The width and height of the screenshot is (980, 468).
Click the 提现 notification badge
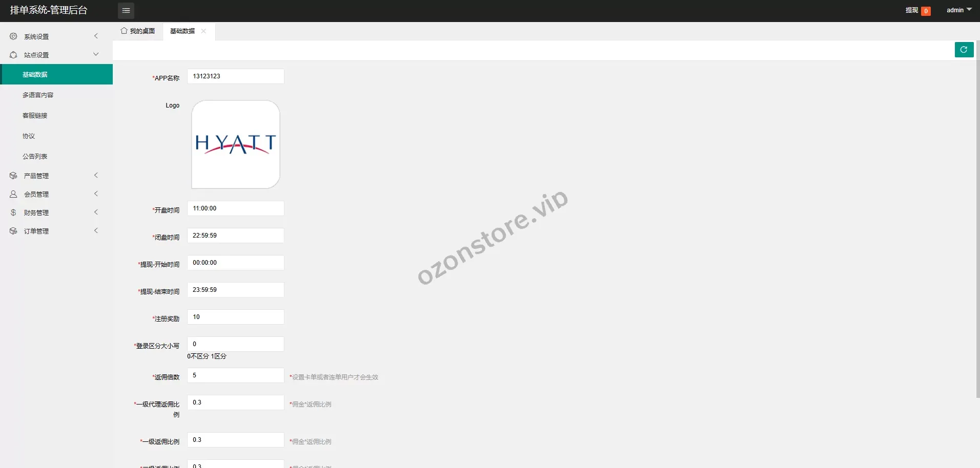coord(926,11)
